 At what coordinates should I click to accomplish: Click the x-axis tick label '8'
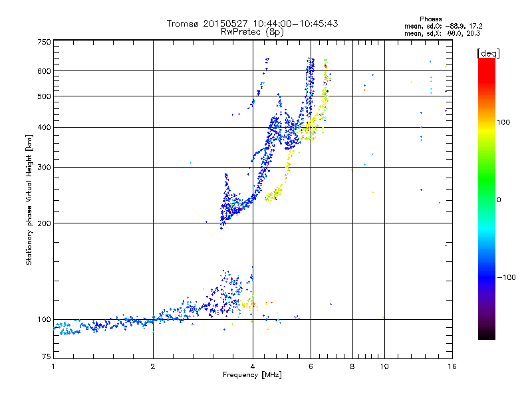click(x=352, y=366)
